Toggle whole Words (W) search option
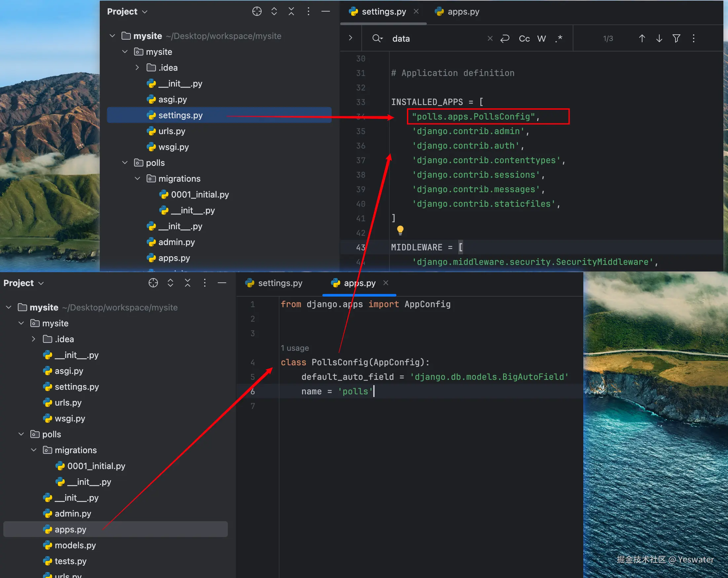728x578 pixels. tap(541, 39)
